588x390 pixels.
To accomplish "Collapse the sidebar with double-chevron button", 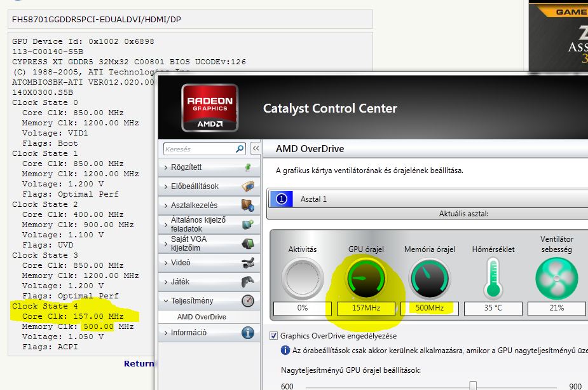I will click(256, 148).
